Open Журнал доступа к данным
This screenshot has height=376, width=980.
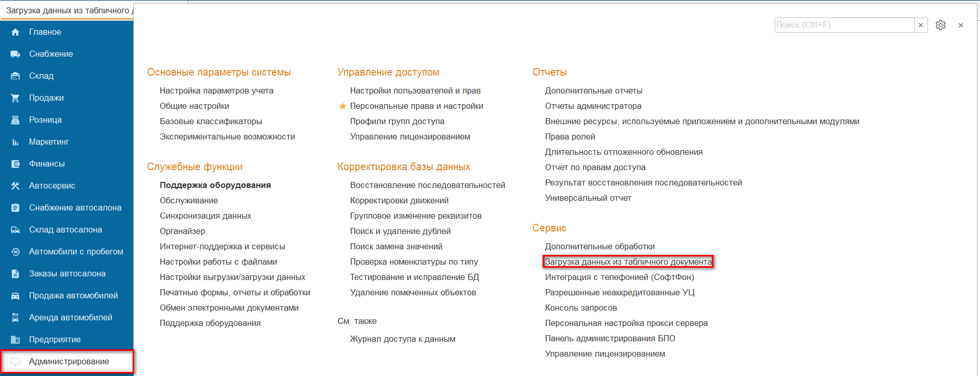[403, 339]
